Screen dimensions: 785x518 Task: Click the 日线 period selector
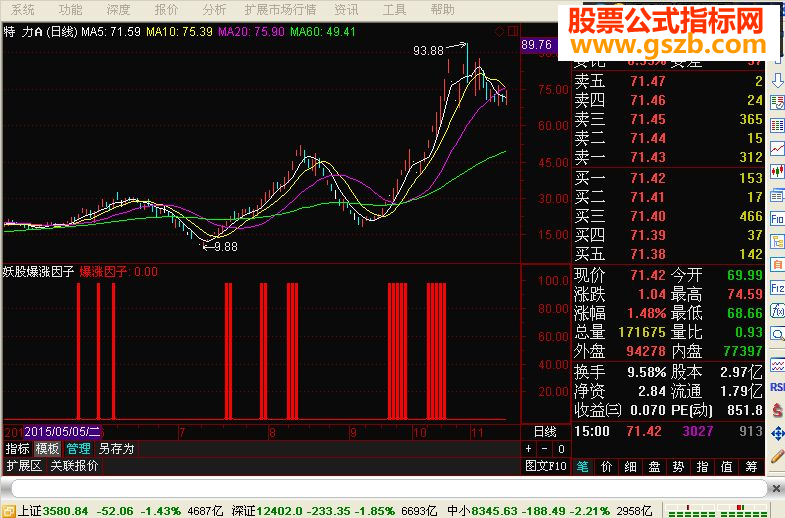click(545, 431)
